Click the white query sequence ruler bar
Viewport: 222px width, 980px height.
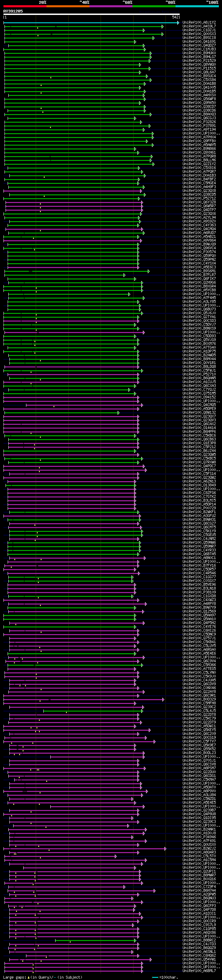92,14
